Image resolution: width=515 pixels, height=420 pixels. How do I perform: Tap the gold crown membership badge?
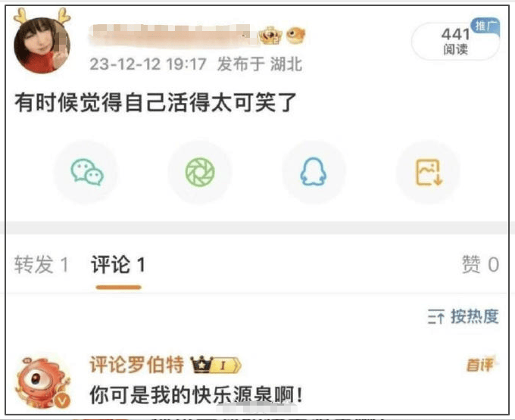click(270, 36)
